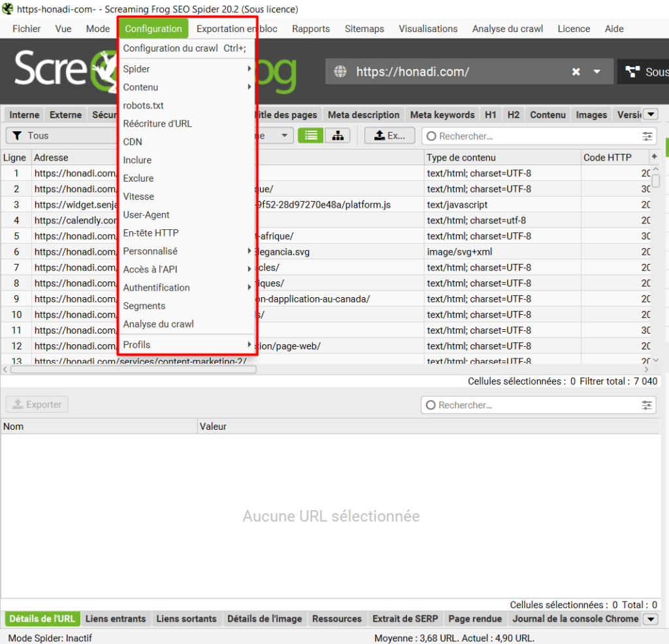Open the Mode menu
This screenshot has width=669, height=644.
(x=98, y=29)
